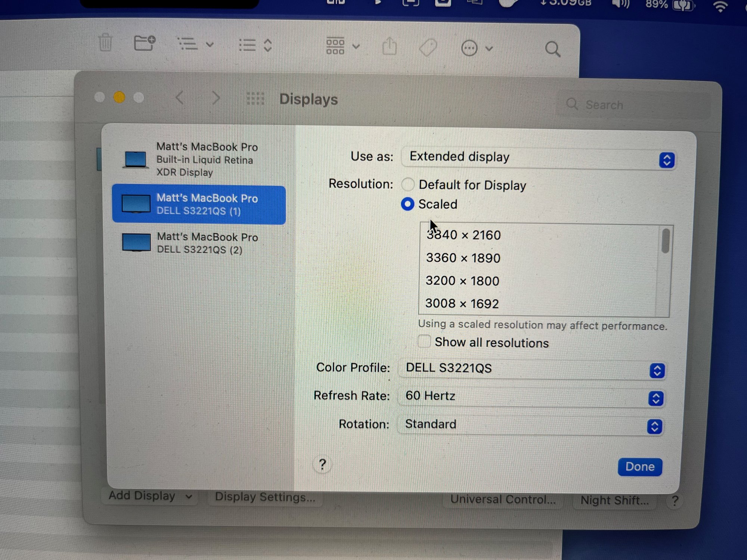Click the back arrow in Displays window

pos(180,98)
